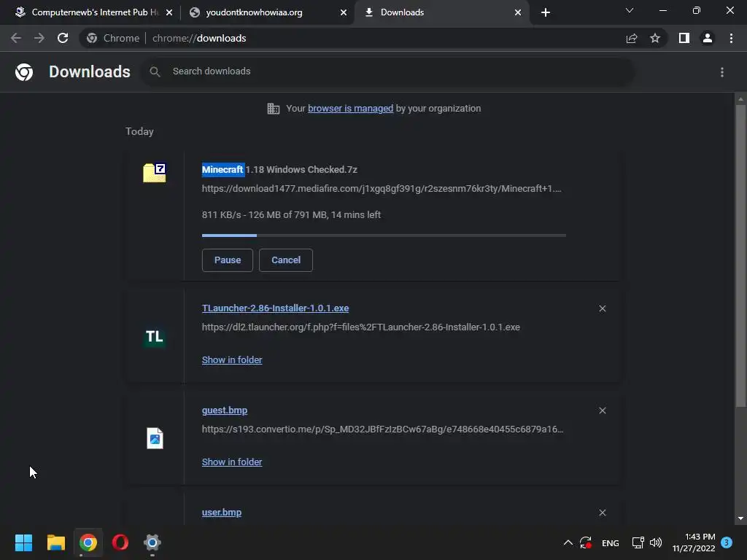Click the guest.bmp image file icon
This screenshot has height=560, width=747.
[155, 438]
